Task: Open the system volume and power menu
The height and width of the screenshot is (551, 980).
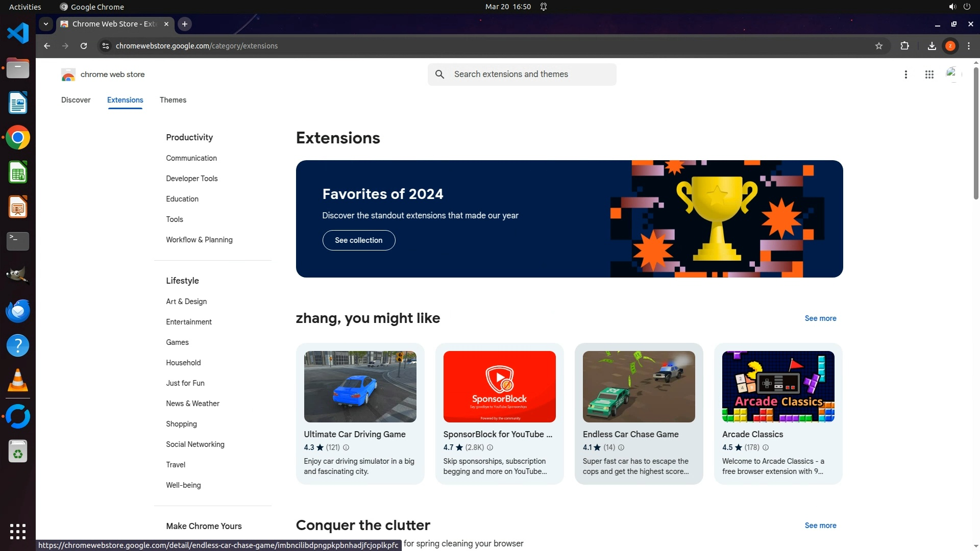Action: [x=959, y=7]
